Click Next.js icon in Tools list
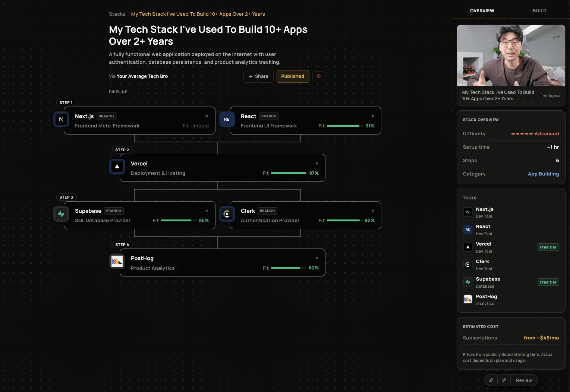The height and width of the screenshot is (392, 570). coord(467,212)
